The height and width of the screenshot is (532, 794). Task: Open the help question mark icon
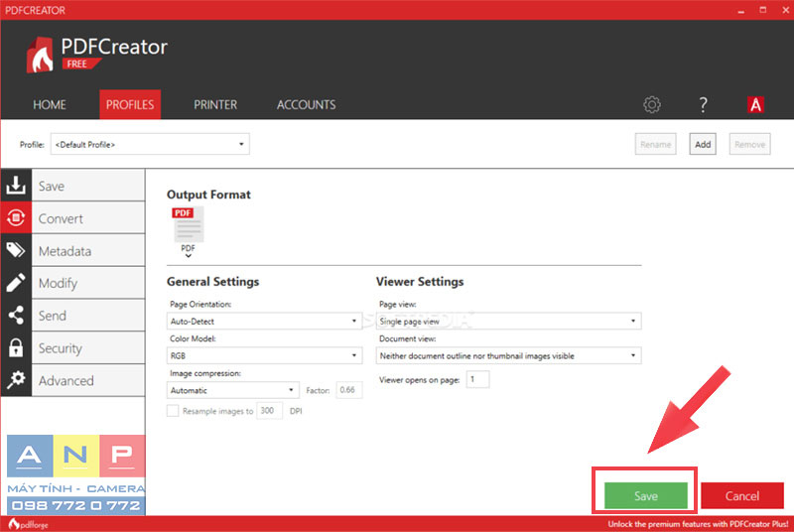point(703,105)
